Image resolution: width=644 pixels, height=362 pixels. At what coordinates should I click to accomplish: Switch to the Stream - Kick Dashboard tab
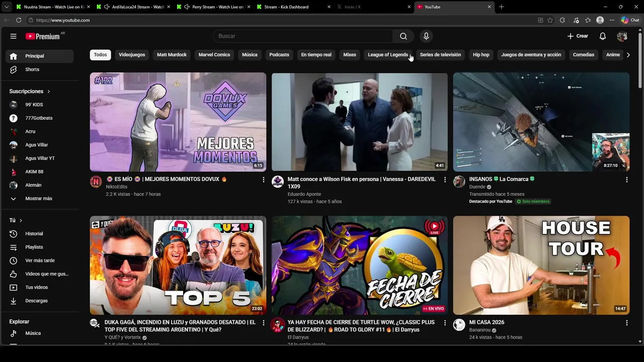(x=293, y=7)
